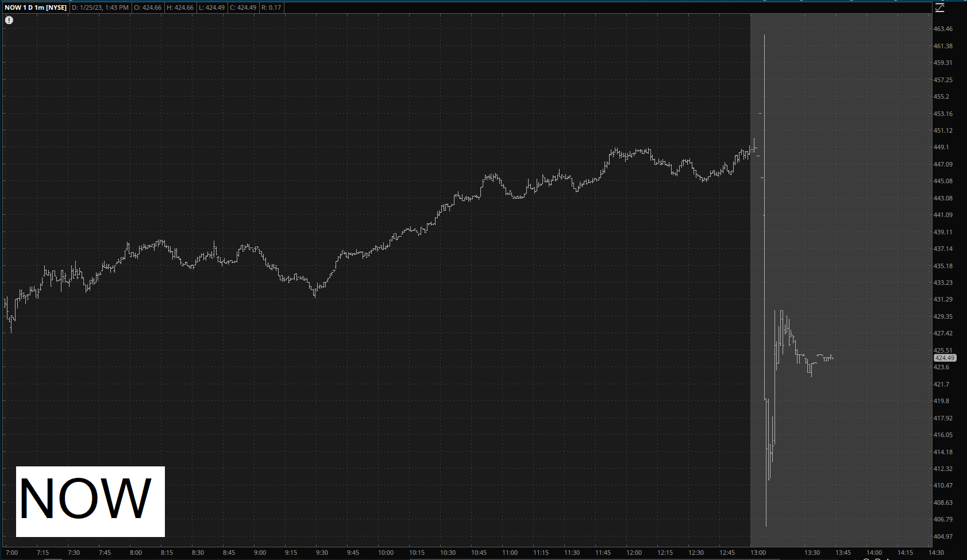Click the 449.1 price axis label
The width and height of the screenshot is (967, 560).
tap(941, 147)
